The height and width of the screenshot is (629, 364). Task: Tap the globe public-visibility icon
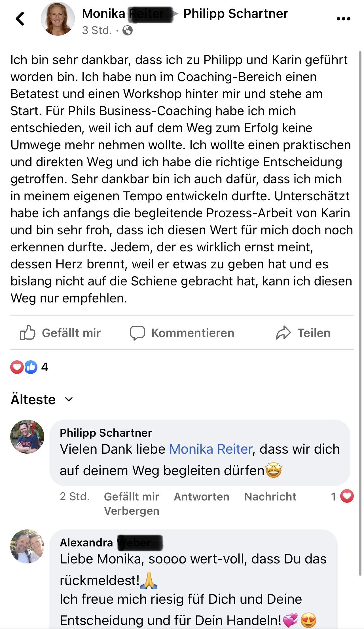(128, 30)
